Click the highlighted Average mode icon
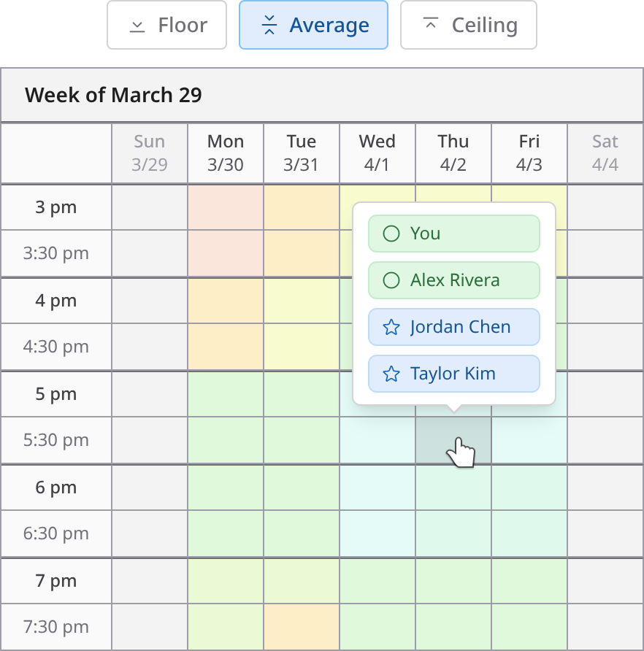 pyautogui.click(x=269, y=25)
